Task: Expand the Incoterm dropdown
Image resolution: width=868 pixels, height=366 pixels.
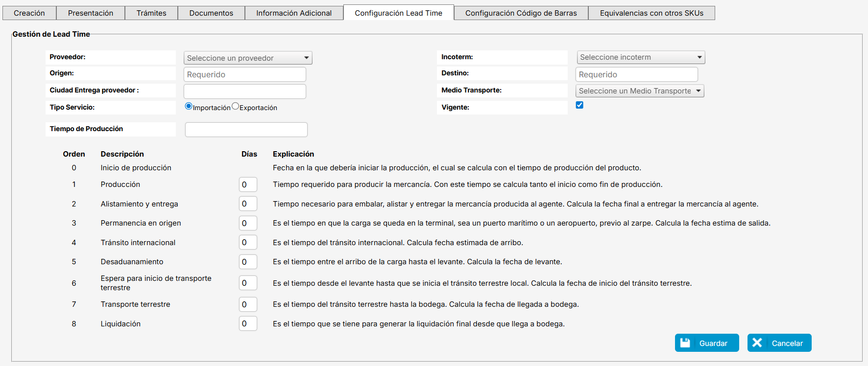Action: pyautogui.click(x=640, y=57)
